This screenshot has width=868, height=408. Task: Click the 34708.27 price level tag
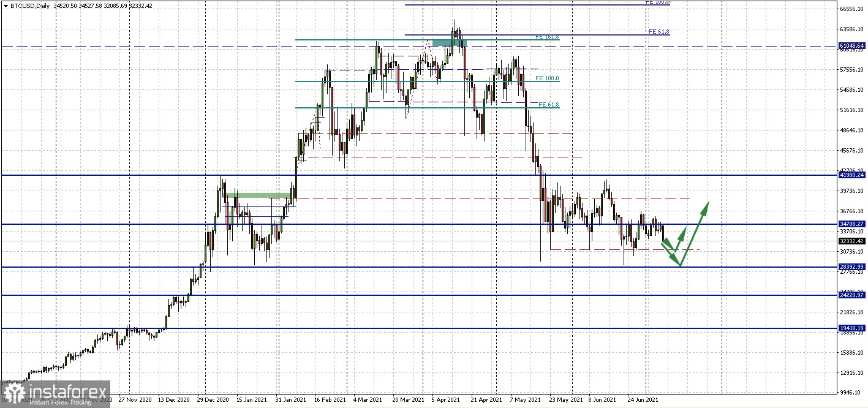851,224
